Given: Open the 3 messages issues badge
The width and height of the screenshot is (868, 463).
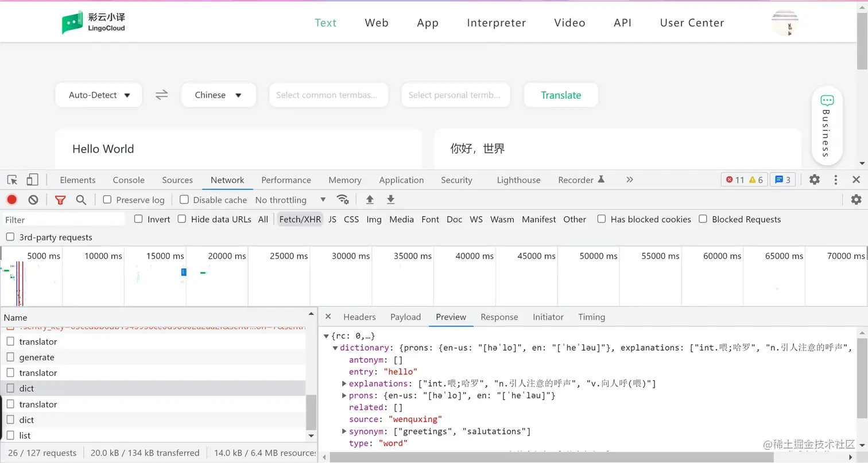Looking at the screenshot, I should click(x=782, y=180).
